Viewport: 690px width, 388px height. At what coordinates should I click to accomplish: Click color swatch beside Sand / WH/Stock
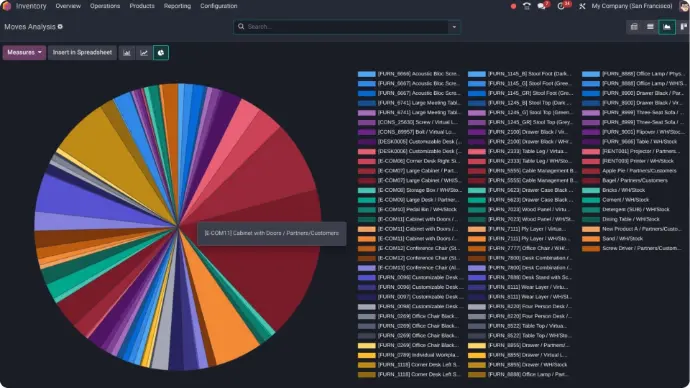(591, 239)
